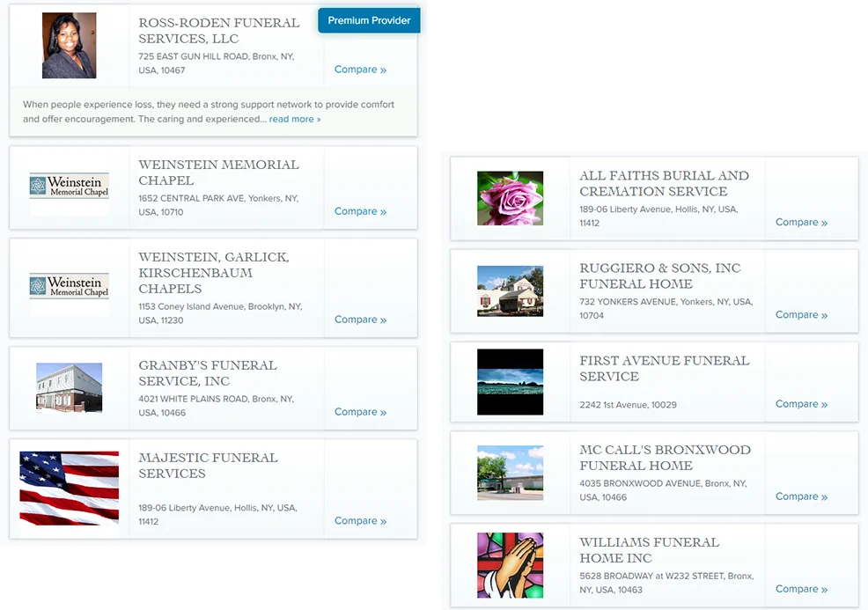Open Granby's Funeral Service, Inc title
Screen dimensions: 868x610
pos(208,373)
